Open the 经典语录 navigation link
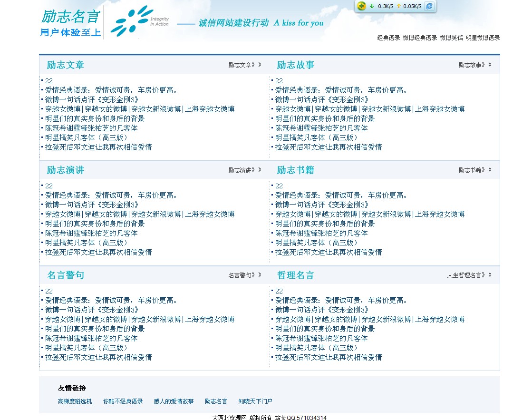Viewport: 532px width, 420px height. tap(388, 38)
